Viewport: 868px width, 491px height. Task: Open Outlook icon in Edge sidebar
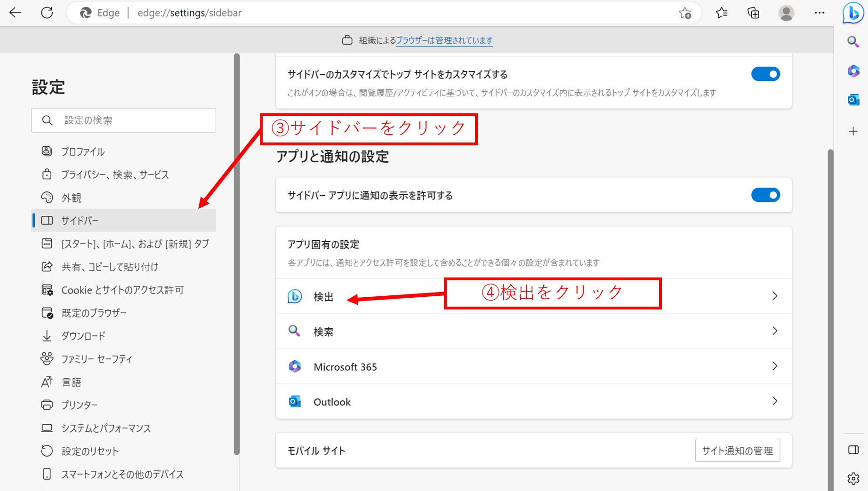tap(853, 100)
